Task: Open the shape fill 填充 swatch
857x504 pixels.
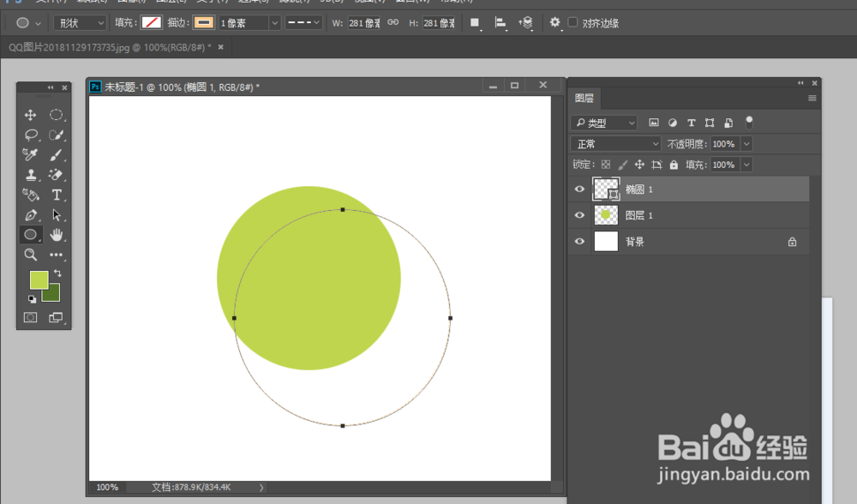Action: (152, 22)
